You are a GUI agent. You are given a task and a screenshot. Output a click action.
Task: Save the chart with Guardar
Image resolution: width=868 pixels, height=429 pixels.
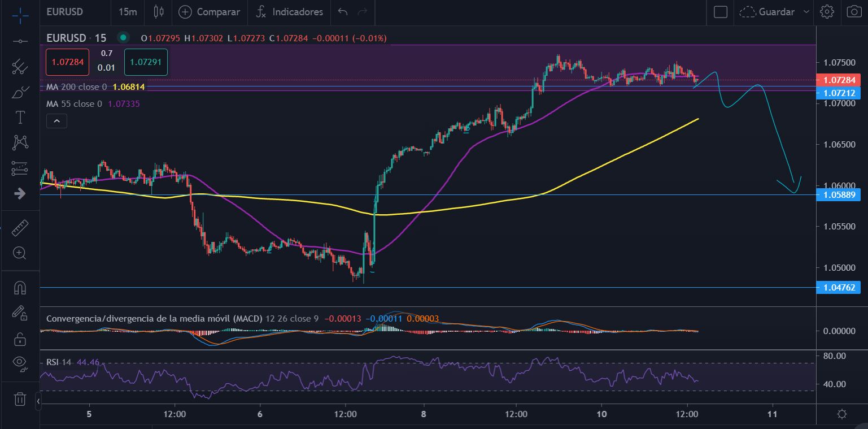point(777,12)
